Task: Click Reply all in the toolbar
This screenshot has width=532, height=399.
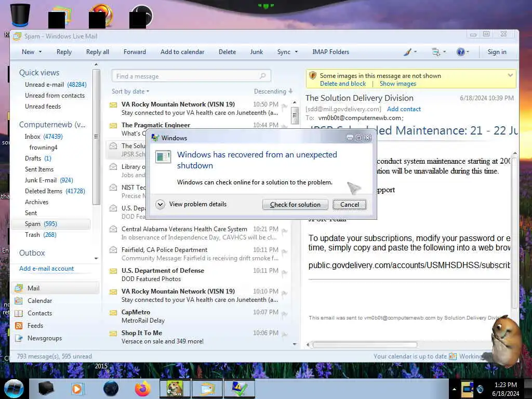Action: [97, 52]
